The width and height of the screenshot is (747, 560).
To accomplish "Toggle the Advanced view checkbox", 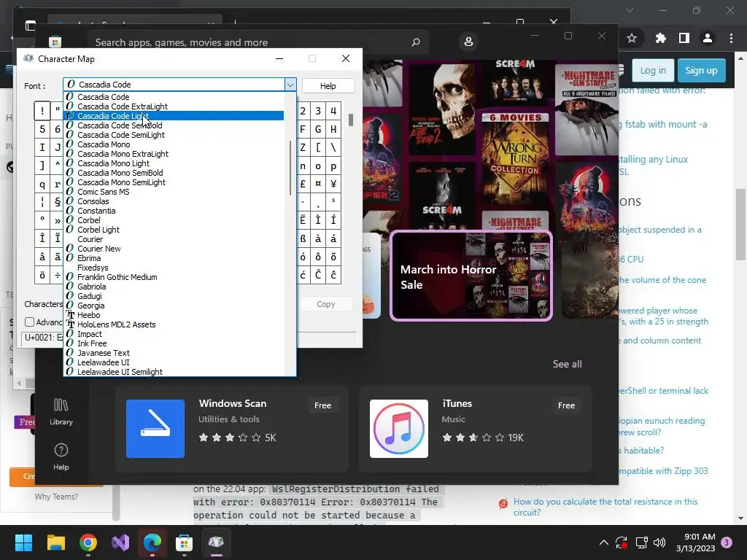I will click(x=29, y=322).
